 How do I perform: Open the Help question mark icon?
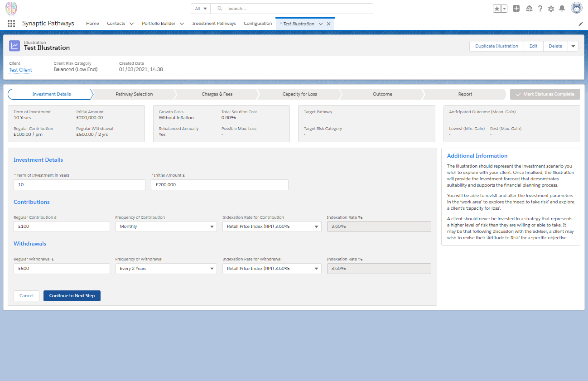tap(540, 9)
